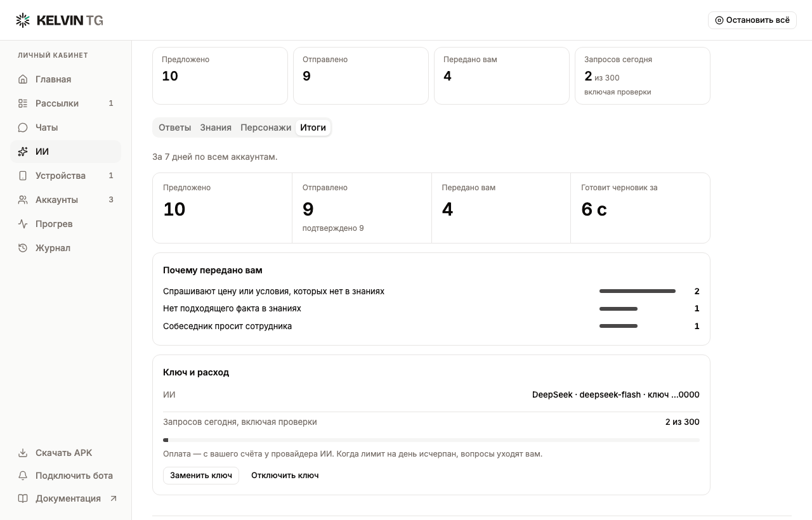Click the download icon beside Скачать APK
Image resolution: width=812 pixels, height=520 pixels.
click(x=23, y=453)
